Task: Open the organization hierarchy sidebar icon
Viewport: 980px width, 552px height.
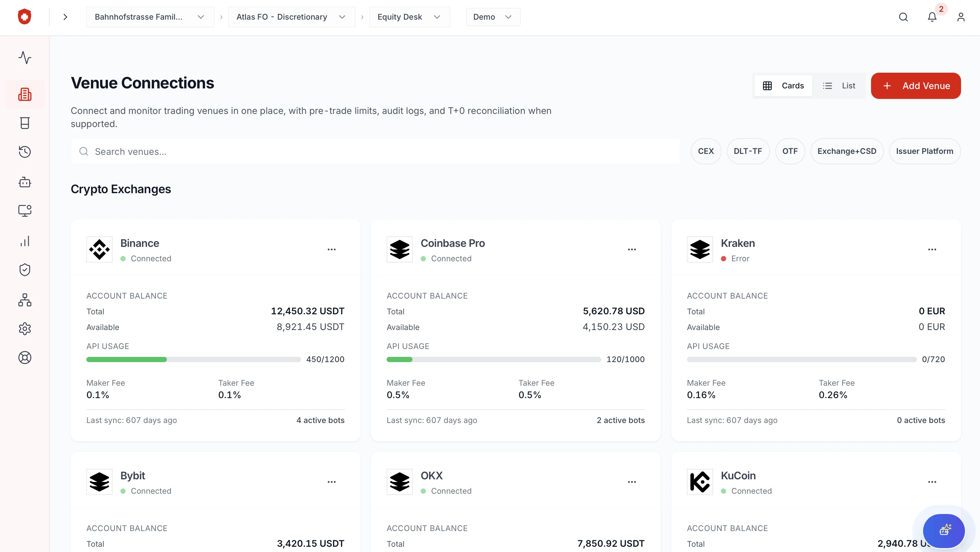Action: (x=25, y=300)
